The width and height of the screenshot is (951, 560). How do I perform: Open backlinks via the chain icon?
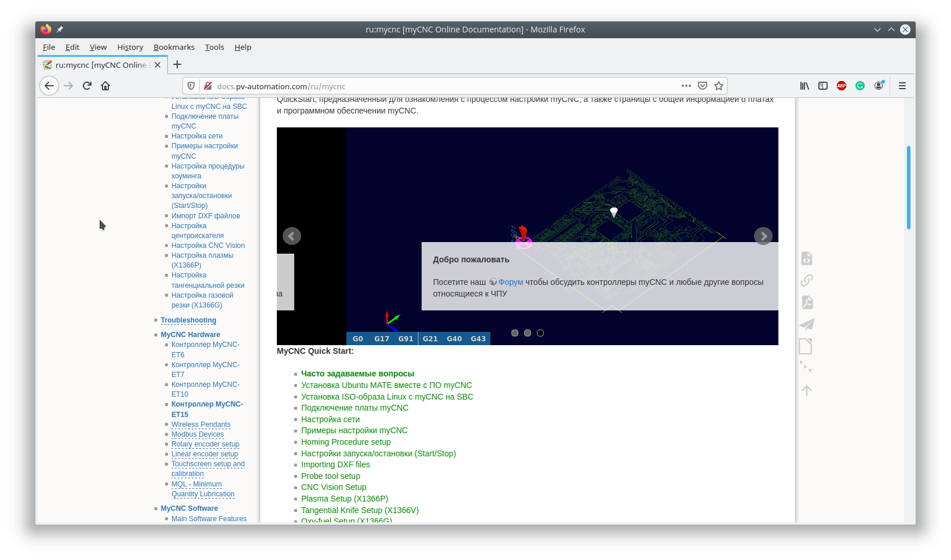click(x=807, y=280)
